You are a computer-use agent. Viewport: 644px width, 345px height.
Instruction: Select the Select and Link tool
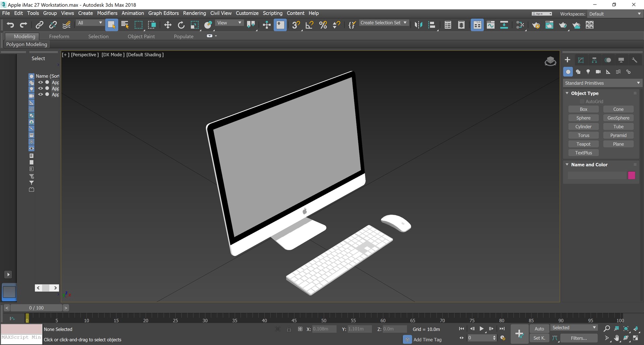39,25
